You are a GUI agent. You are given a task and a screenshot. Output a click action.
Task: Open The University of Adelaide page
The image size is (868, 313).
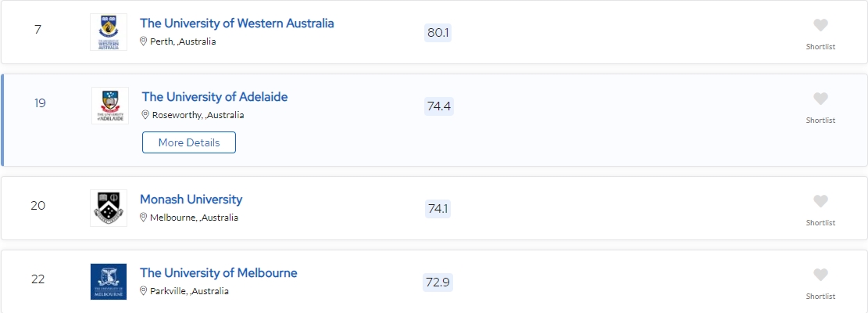(x=215, y=97)
